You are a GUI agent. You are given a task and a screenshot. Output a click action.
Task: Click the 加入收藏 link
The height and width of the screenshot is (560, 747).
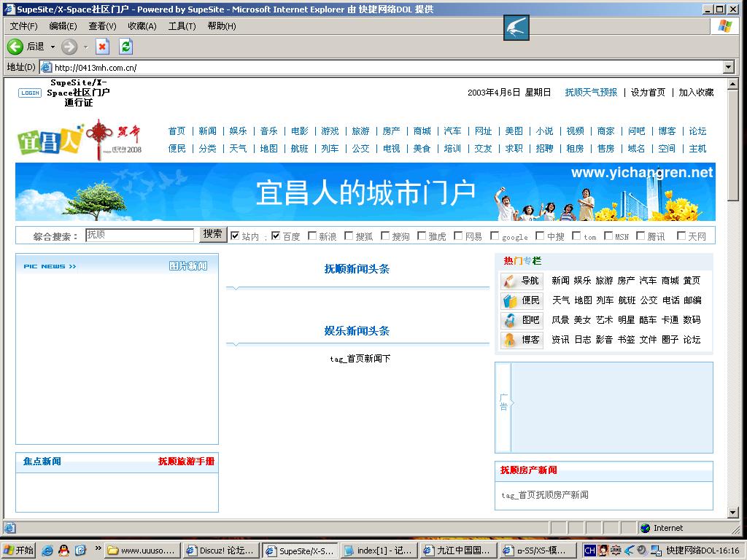pos(696,93)
